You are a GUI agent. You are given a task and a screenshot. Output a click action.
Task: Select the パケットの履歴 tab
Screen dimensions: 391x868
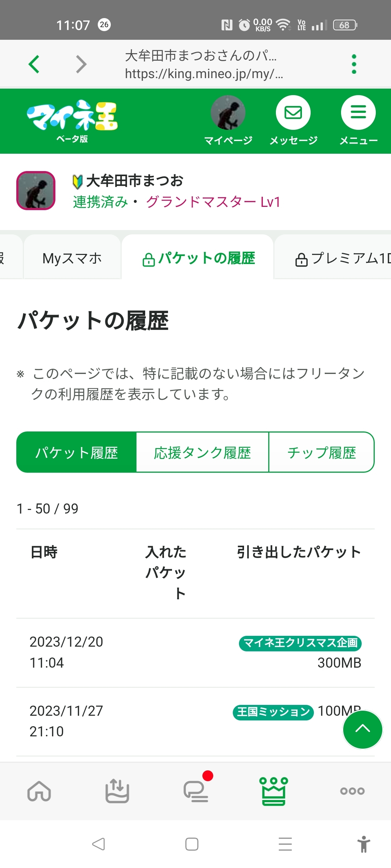pyautogui.click(x=198, y=258)
